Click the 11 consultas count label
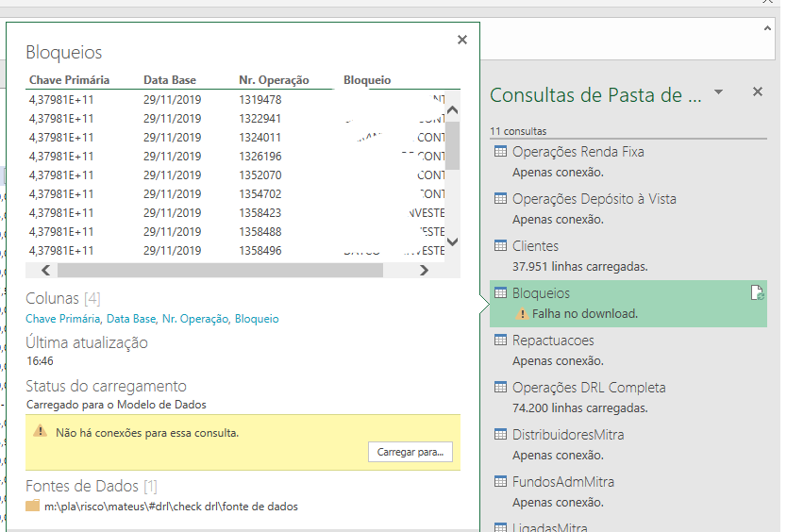Viewport: 787px width, 532px height. click(518, 131)
